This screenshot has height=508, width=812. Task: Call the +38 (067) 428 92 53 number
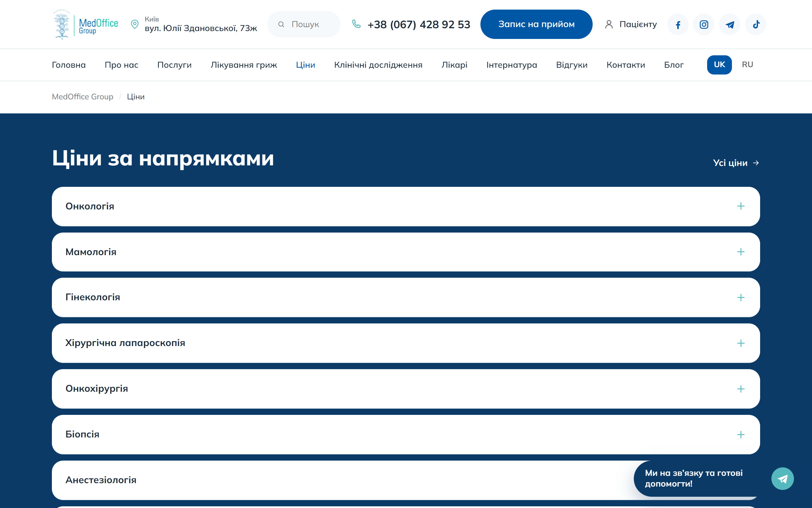pos(419,24)
